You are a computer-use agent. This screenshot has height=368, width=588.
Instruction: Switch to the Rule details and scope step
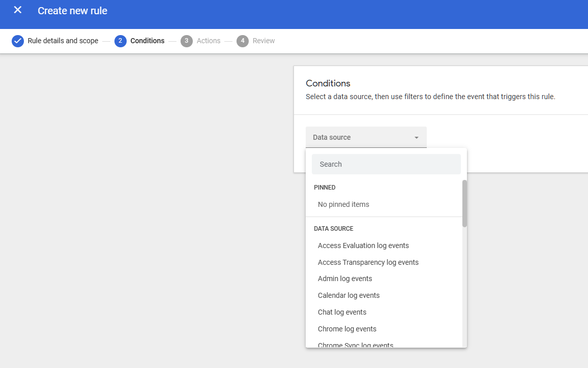[x=62, y=41]
